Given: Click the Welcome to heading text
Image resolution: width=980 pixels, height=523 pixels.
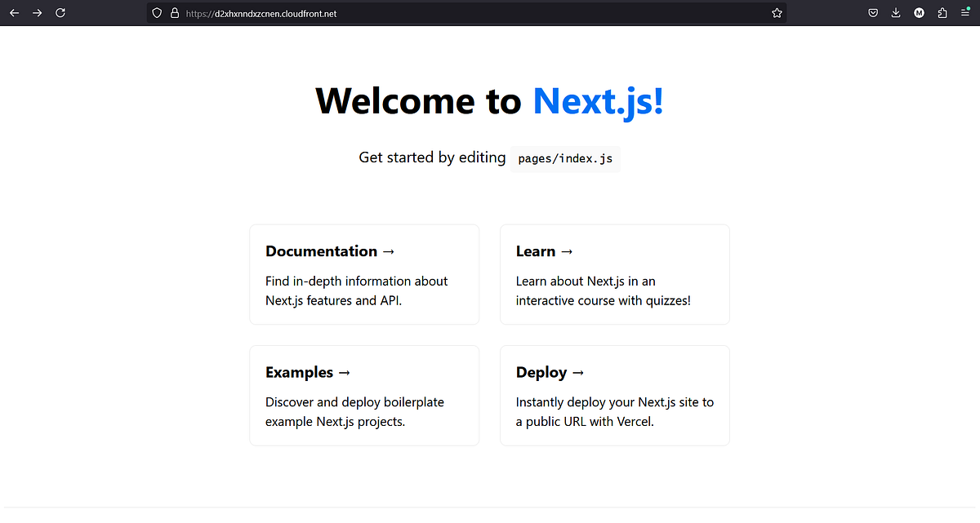Looking at the screenshot, I should click(419, 100).
